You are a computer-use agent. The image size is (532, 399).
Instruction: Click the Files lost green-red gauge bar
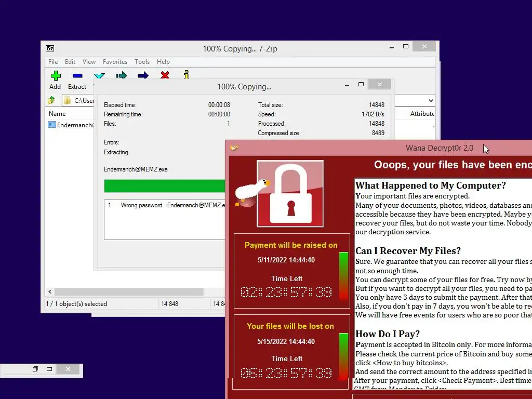point(343,356)
